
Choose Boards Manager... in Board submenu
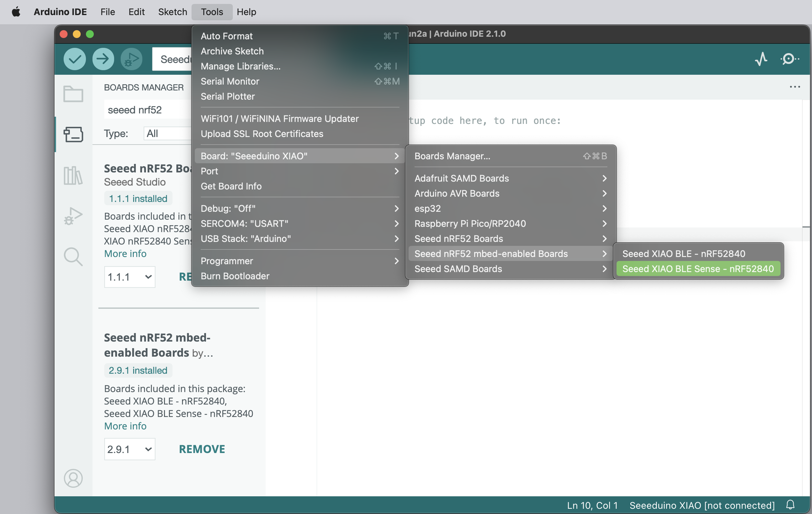[511, 156]
